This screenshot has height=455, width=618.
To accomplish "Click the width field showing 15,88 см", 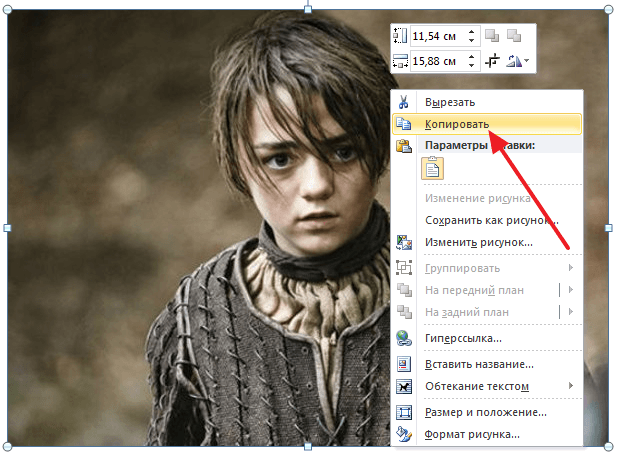I will (x=435, y=62).
